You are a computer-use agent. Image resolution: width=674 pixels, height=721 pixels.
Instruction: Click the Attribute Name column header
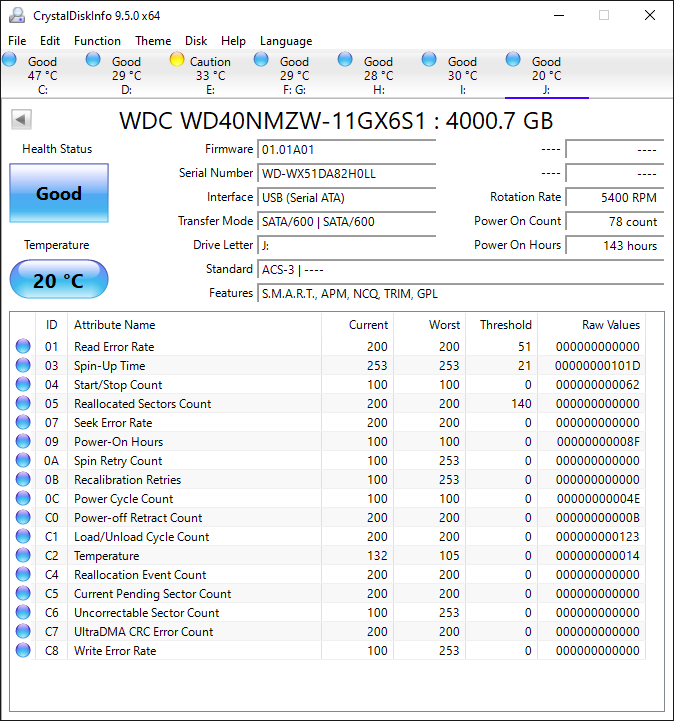194,325
